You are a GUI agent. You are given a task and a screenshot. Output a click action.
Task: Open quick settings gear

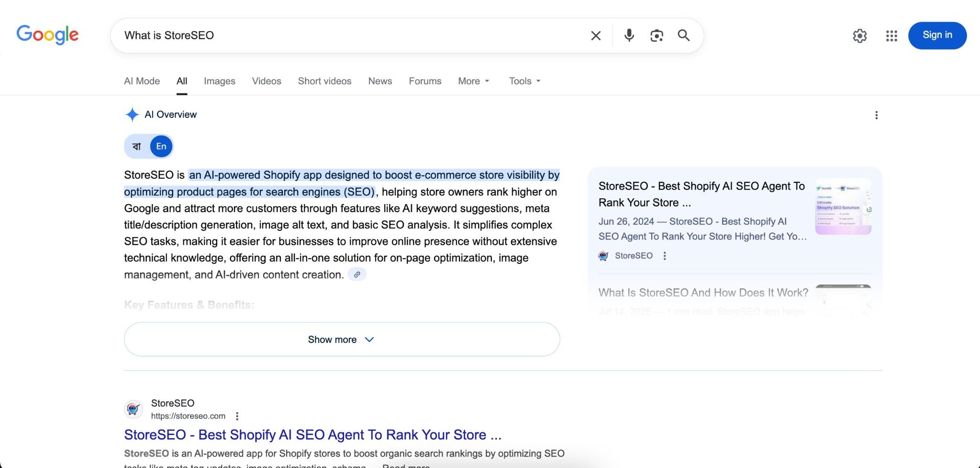(x=859, y=36)
